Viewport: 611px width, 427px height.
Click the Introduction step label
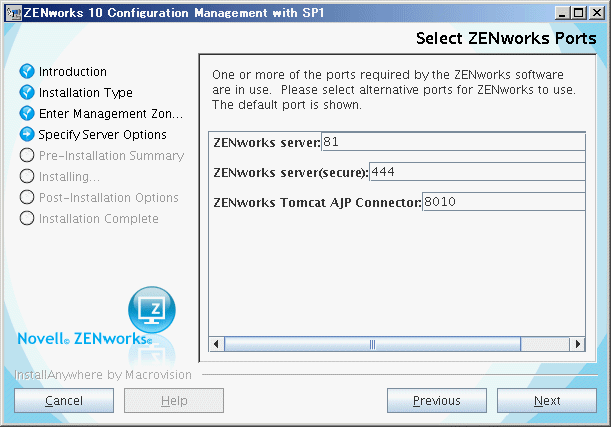point(72,72)
